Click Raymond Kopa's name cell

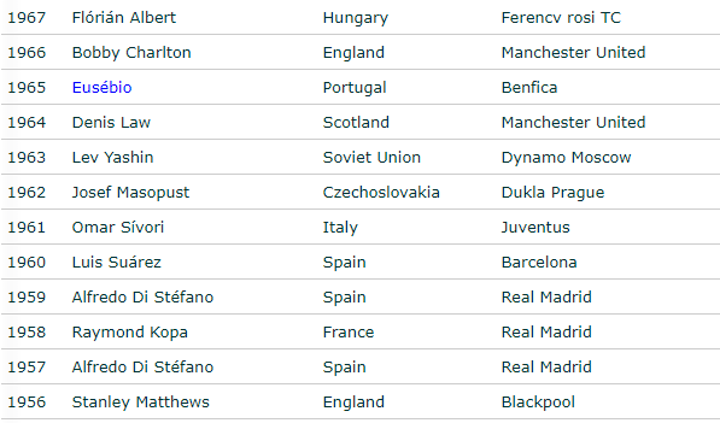pyautogui.click(x=130, y=333)
